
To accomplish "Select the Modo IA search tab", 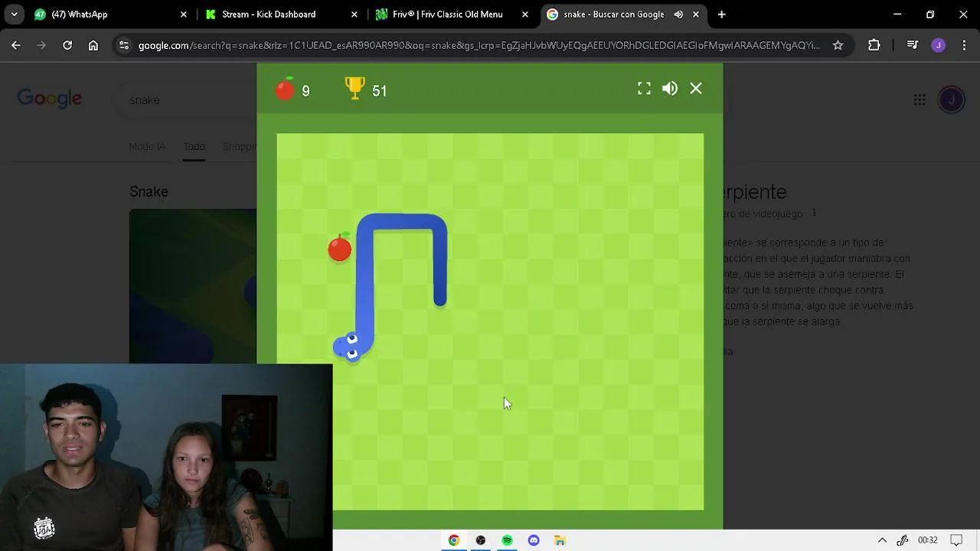I will [147, 146].
